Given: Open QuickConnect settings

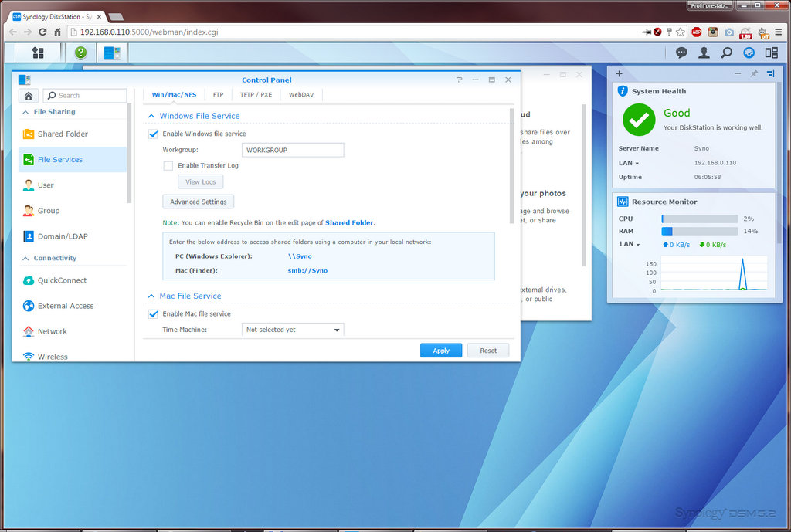Looking at the screenshot, I should click(x=72, y=280).
